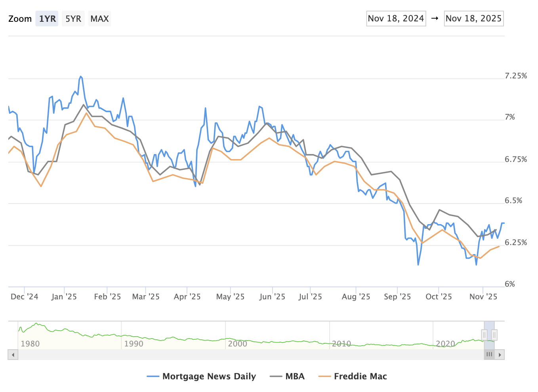Viewport: 538px width, 392px height.
Task: Click the navigator at year 2000
Action: tap(237, 343)
